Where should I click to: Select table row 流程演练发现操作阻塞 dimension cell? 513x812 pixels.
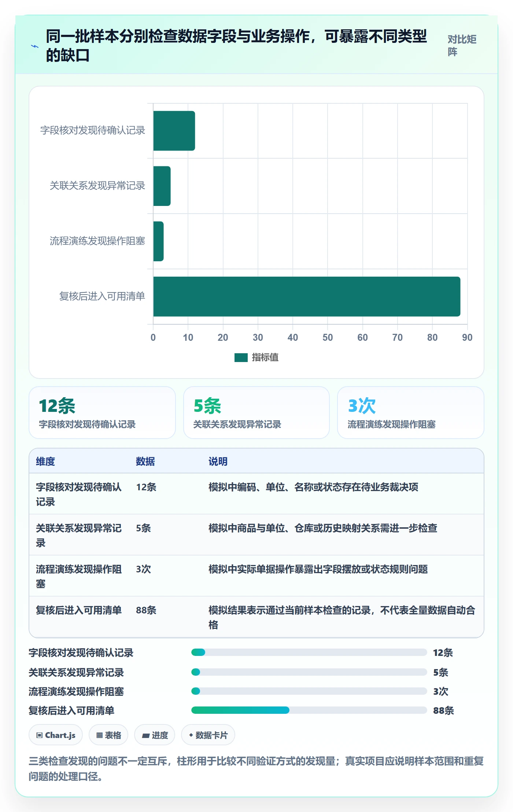(79, 576)
